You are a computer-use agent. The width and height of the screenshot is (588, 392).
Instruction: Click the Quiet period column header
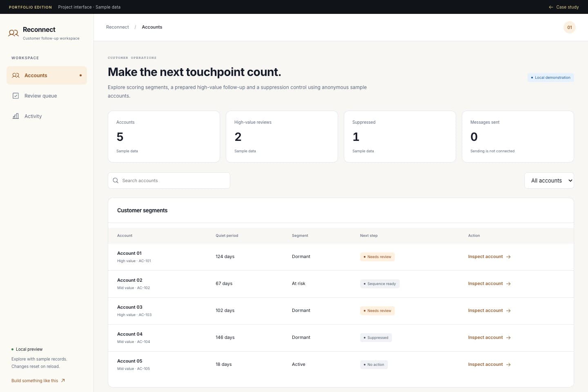[227, 236]
